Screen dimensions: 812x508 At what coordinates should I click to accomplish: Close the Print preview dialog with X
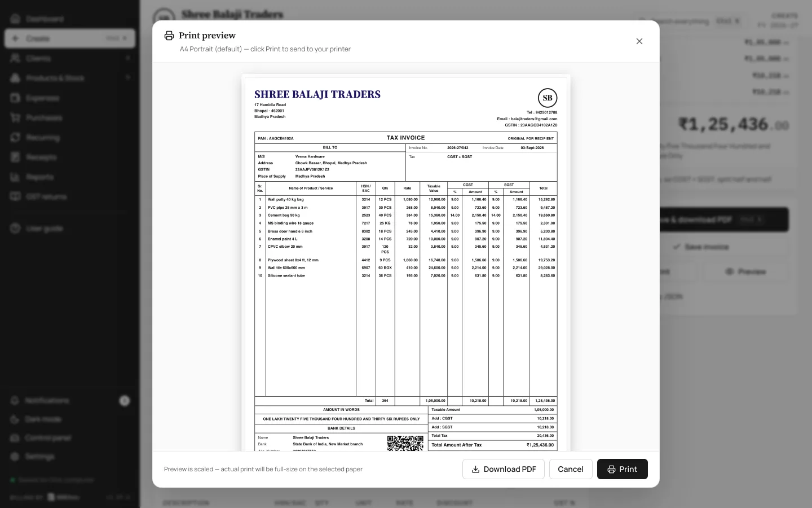pos(639,41)
